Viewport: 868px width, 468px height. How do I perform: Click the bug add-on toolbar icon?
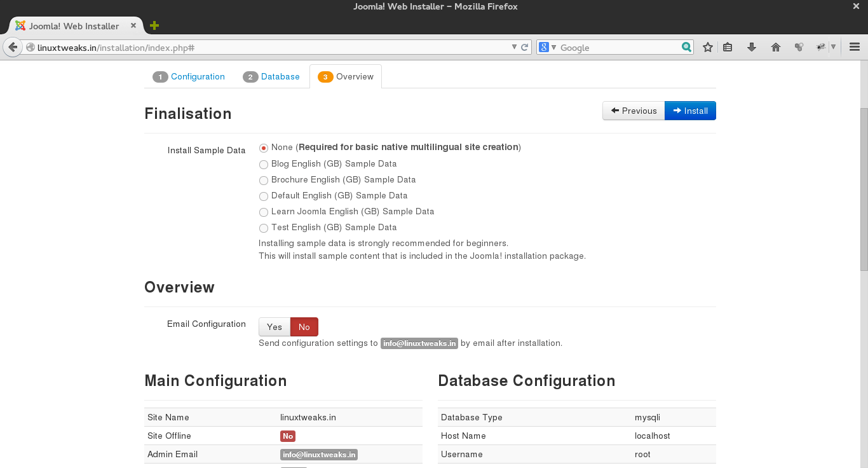(821, 47)
